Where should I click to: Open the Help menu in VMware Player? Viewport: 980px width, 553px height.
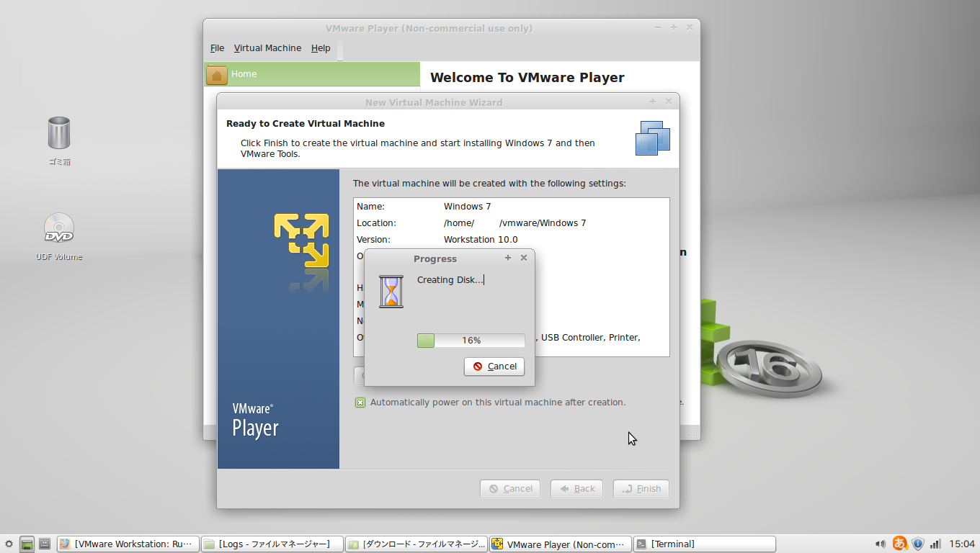(x=321, y=48)
